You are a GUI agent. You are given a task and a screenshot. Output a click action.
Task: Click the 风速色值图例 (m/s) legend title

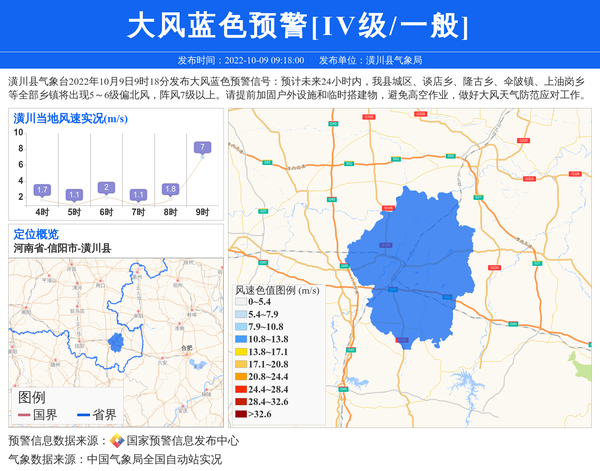coord(277,291)
